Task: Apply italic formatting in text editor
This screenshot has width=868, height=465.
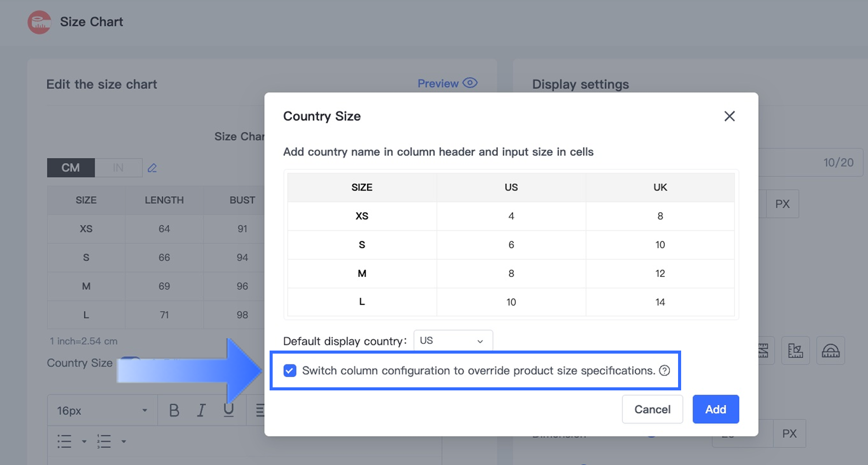Action: point(201,410)
